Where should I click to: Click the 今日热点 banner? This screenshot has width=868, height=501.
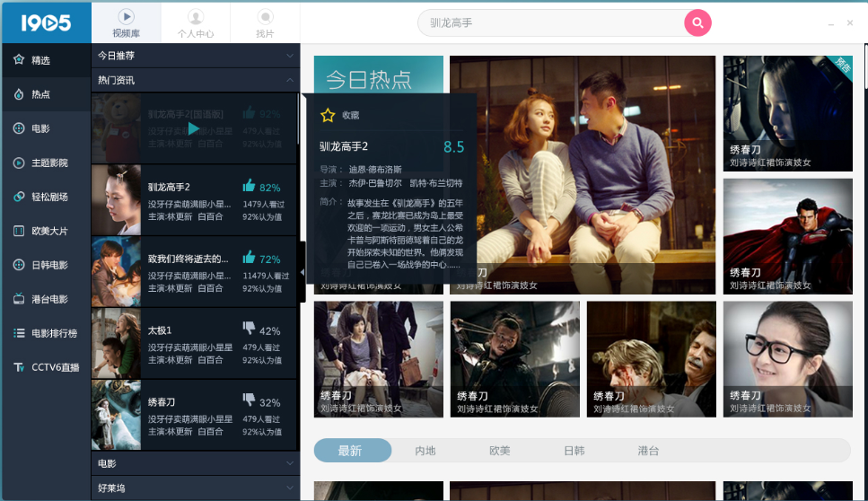point(379,75)
